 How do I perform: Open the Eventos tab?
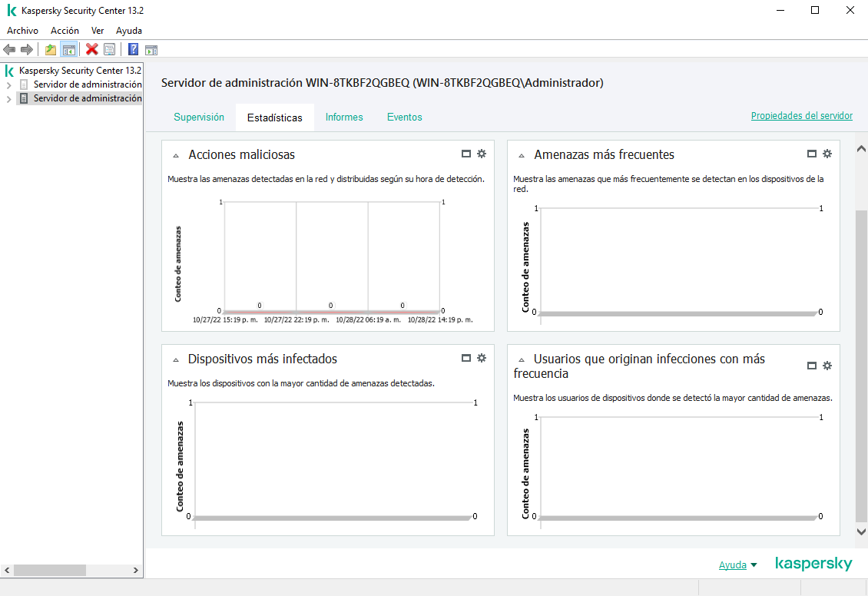coord(405,118)
